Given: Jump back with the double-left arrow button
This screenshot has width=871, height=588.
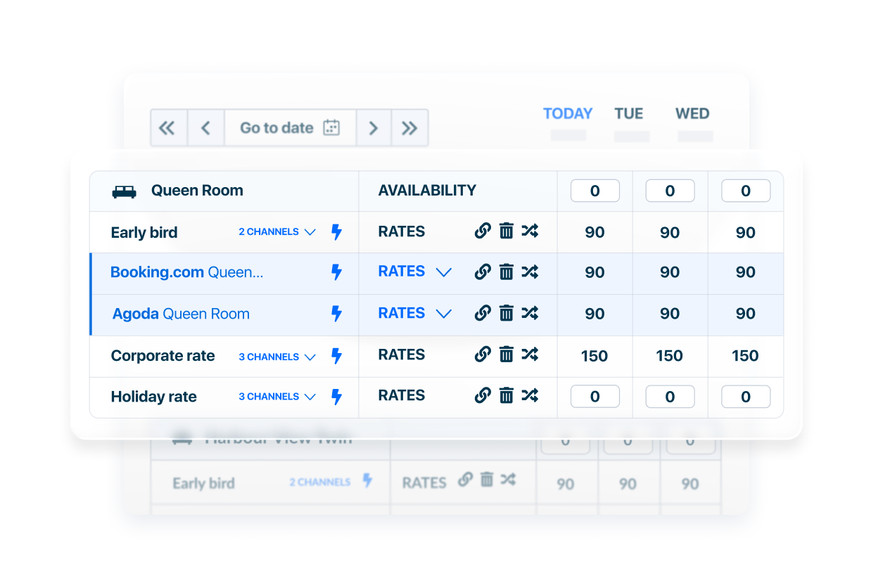Looking at the screenshot, I should (x=167, y=128).
